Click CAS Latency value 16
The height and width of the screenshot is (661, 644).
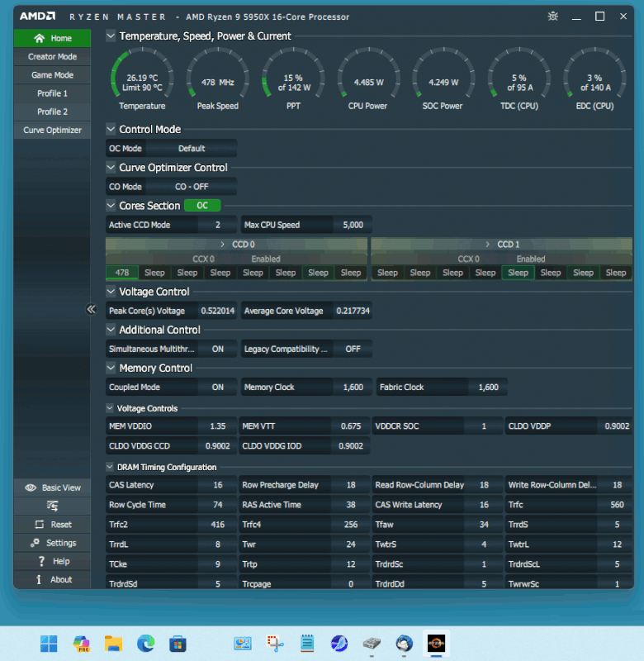click(x=218, y=485)
